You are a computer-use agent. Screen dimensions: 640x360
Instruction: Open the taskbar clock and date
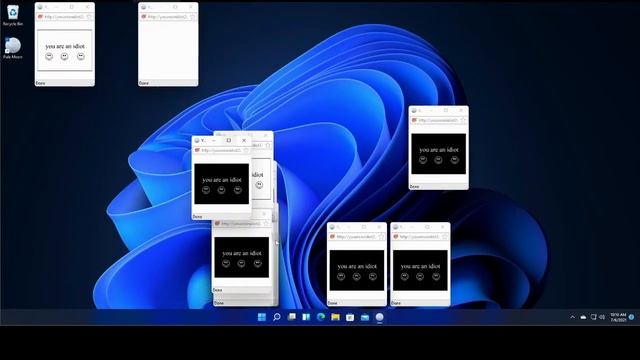click(618, 317)
